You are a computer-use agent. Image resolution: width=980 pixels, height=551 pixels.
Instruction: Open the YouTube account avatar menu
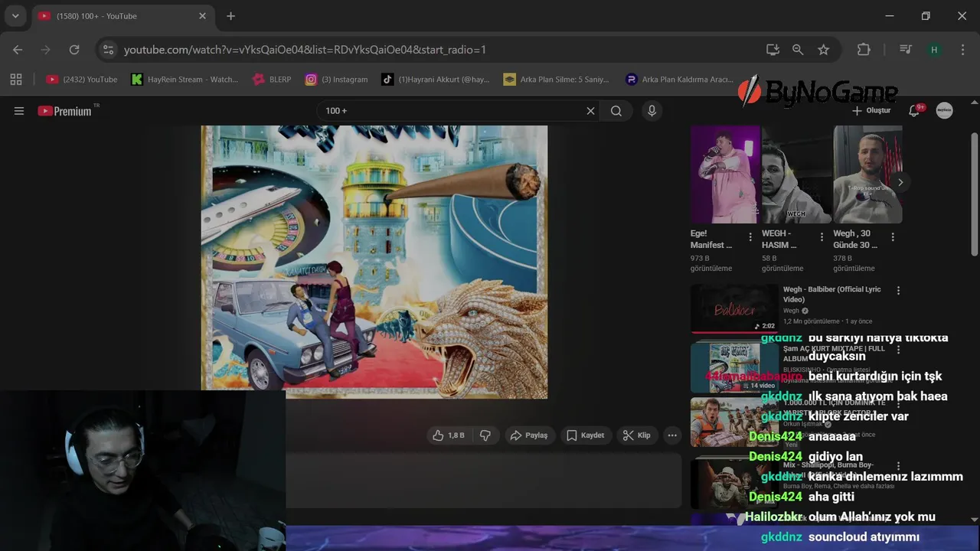[x=945, y=111]
